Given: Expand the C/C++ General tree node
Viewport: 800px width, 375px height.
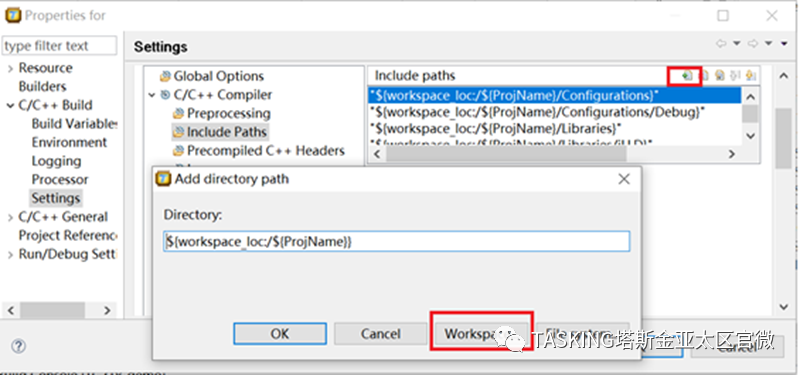Looking at the screenshot, I should tap(10, 217).
